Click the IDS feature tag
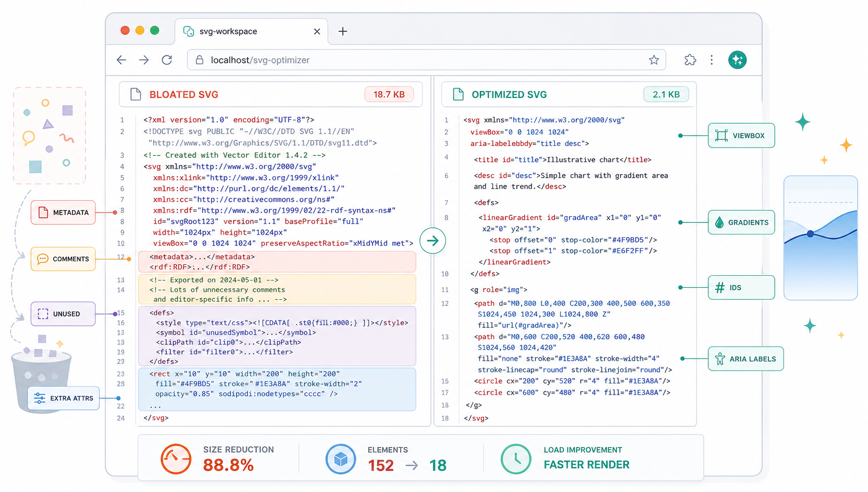 (741, 288)
